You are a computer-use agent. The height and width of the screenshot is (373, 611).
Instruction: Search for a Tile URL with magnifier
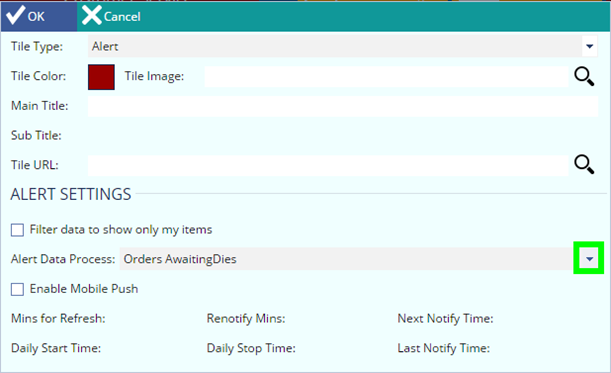[584, 164]
